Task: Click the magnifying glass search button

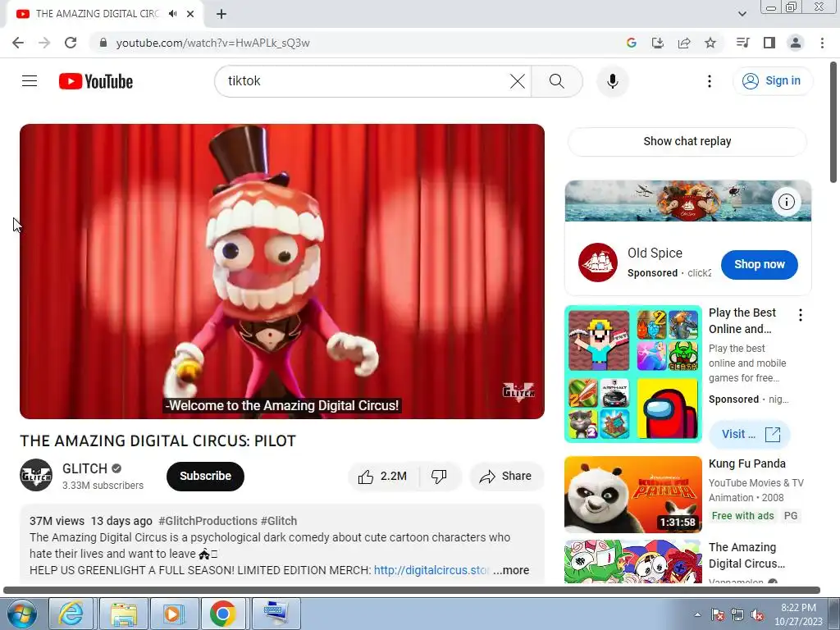Action: (557, 81)
